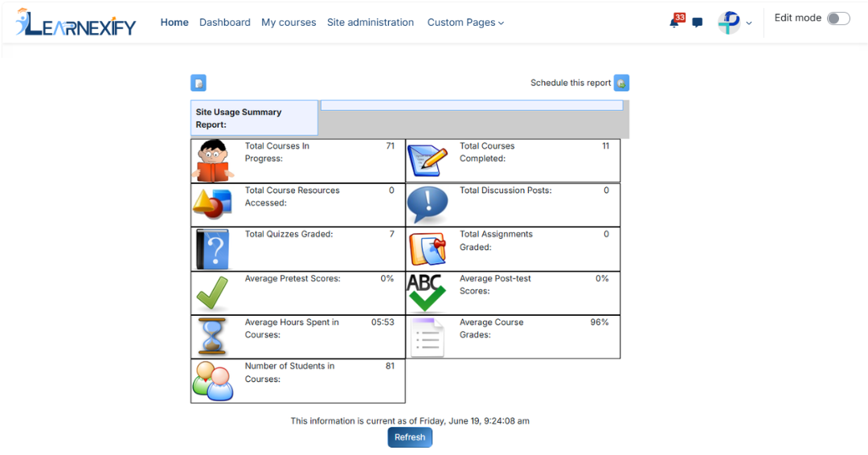The height and width of the screenshot is (455, 868).
Task: Click the blue question mark quiz book icon
Action: click(212, 249)
